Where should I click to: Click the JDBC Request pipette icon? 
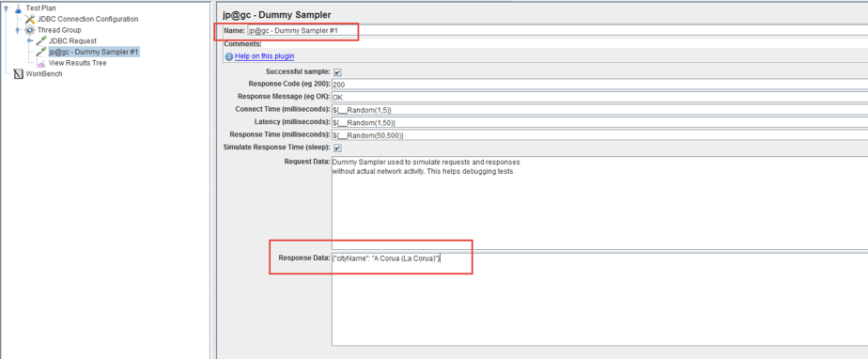[x=41, y=41]
